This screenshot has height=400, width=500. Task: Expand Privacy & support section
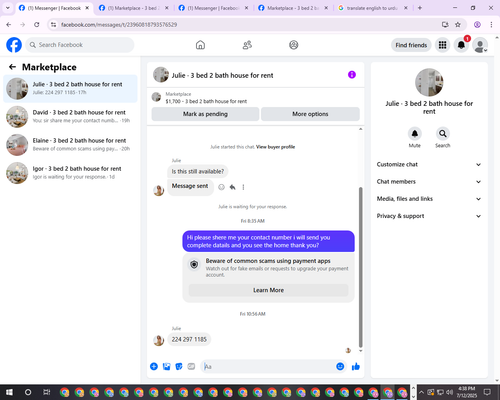click(x=429, y=216)
